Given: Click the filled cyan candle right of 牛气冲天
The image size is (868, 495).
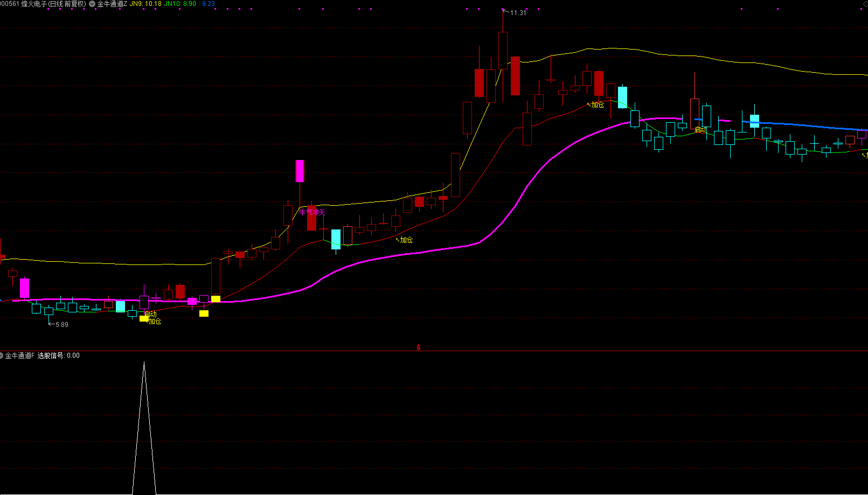Looking at the screenshot, I should tap(336, 239).
